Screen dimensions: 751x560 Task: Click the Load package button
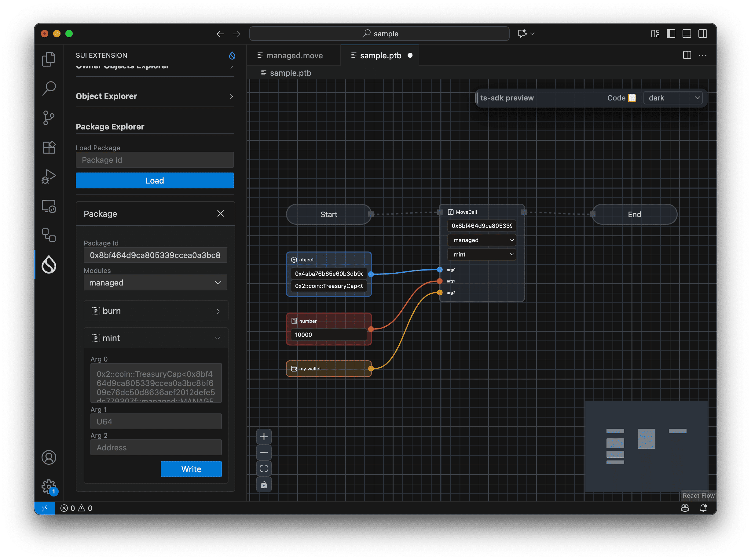155,180
